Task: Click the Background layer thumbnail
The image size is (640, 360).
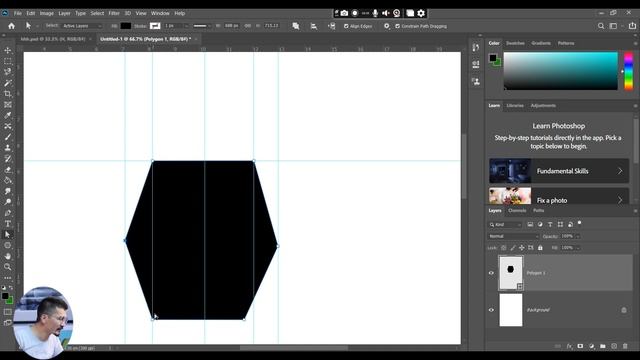Action: pos(511,310)
